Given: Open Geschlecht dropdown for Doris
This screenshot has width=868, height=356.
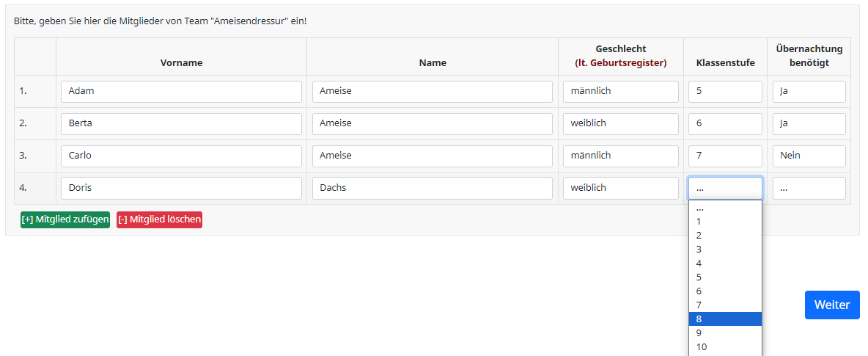Looking at the screenshot, I should pos(620,188).
